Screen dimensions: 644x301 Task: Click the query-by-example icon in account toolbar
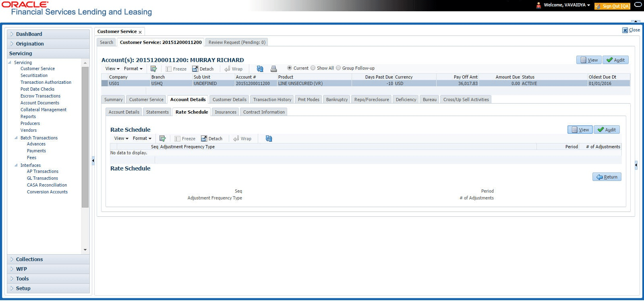153,69
